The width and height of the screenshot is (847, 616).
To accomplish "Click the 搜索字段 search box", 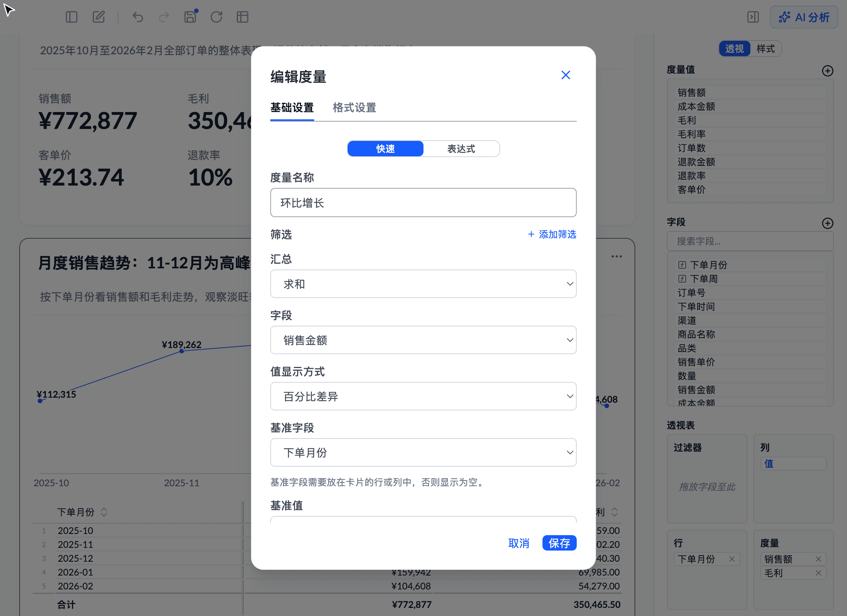I will 750,241.
